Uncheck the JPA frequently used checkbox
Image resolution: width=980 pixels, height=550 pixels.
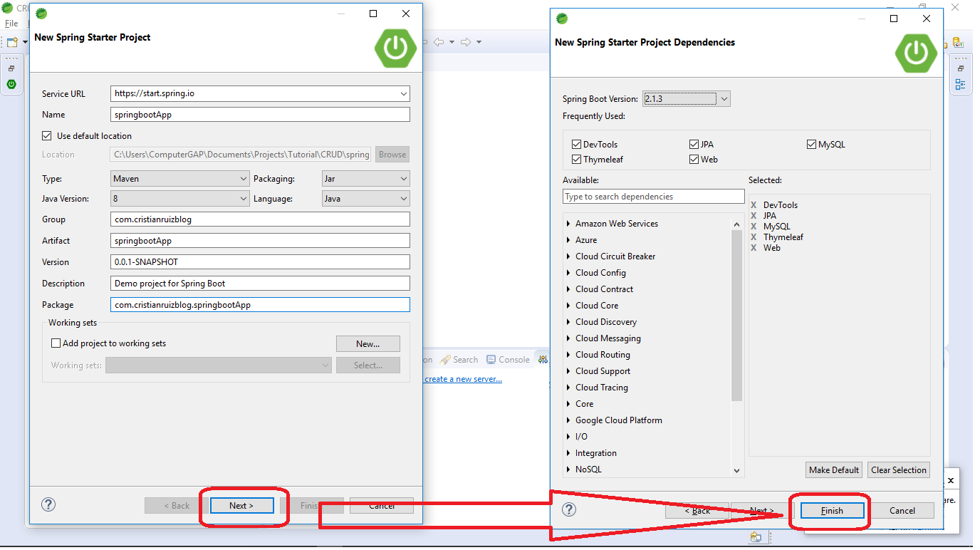(x=694, y=144)
